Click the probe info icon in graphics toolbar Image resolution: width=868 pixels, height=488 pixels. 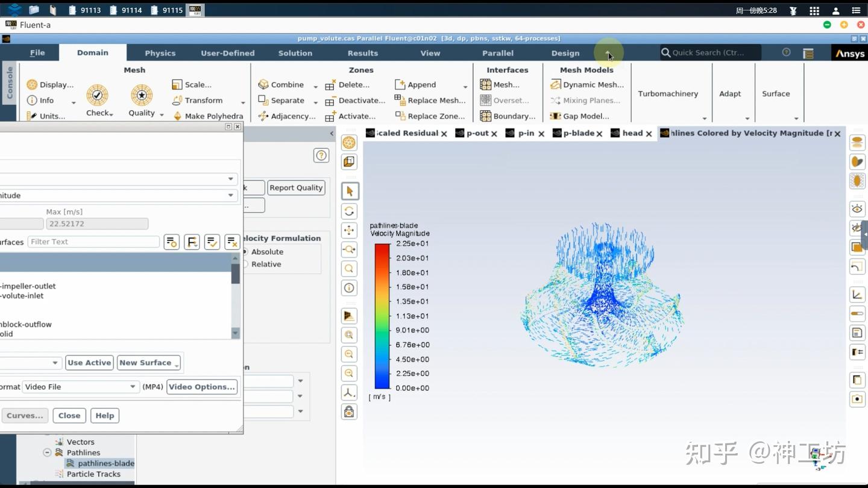[350, 288]
